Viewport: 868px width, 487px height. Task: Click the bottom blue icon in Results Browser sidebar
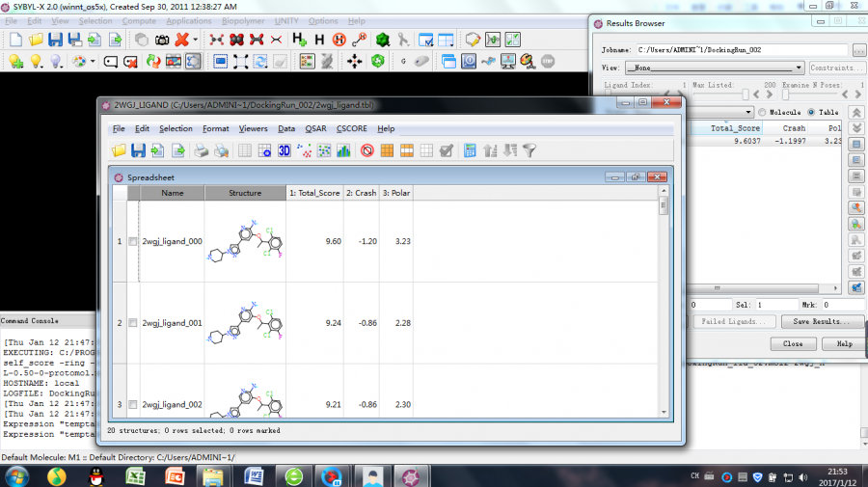tap(856, 287)
